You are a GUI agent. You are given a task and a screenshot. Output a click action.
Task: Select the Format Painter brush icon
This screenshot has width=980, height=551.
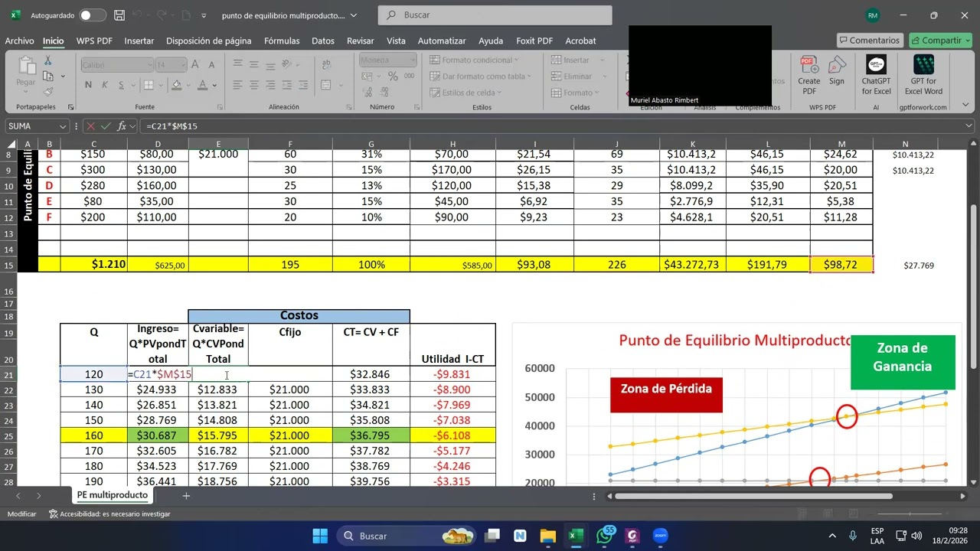click(x=48, y=92)
